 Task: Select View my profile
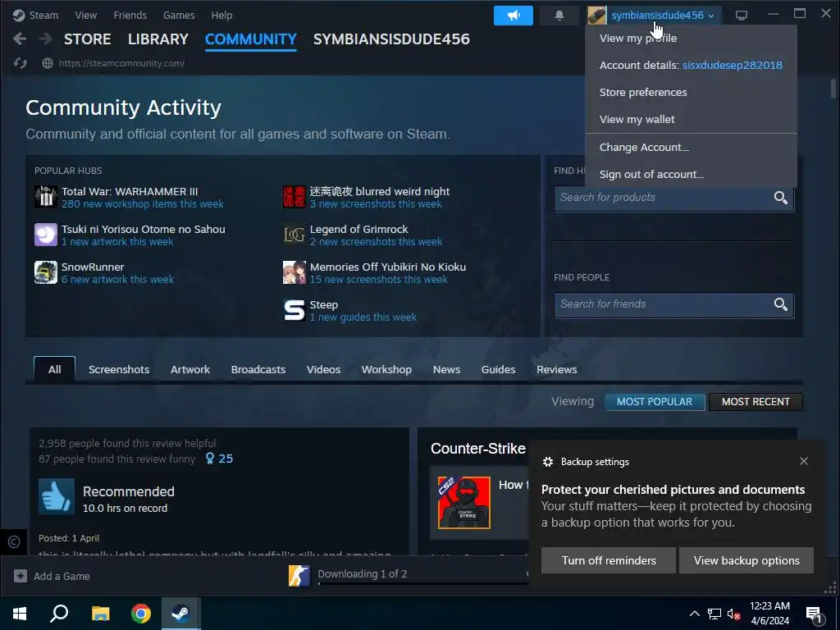(638, 38)
